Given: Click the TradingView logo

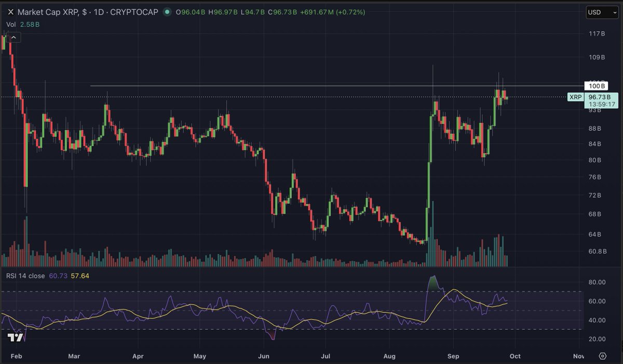Looking at the screenshot, I should tap(15, 338).
